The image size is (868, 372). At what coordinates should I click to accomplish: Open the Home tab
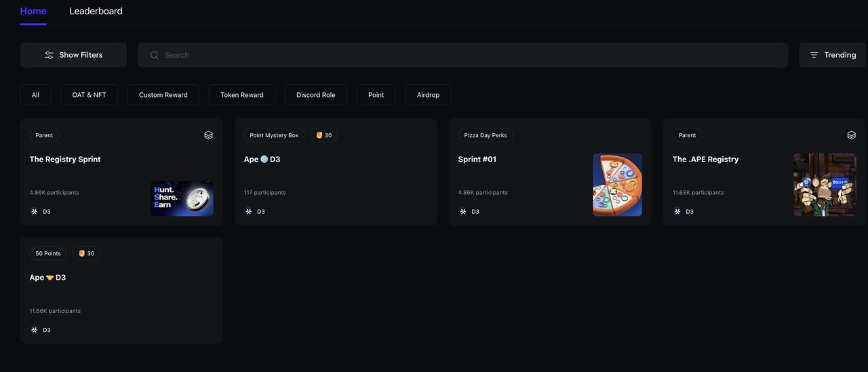[33, 11]
